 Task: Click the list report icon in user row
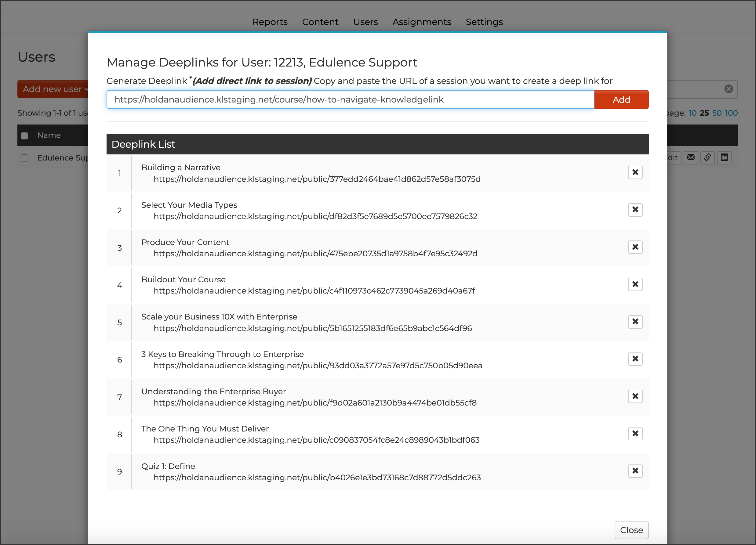click(x=724, y=157)
